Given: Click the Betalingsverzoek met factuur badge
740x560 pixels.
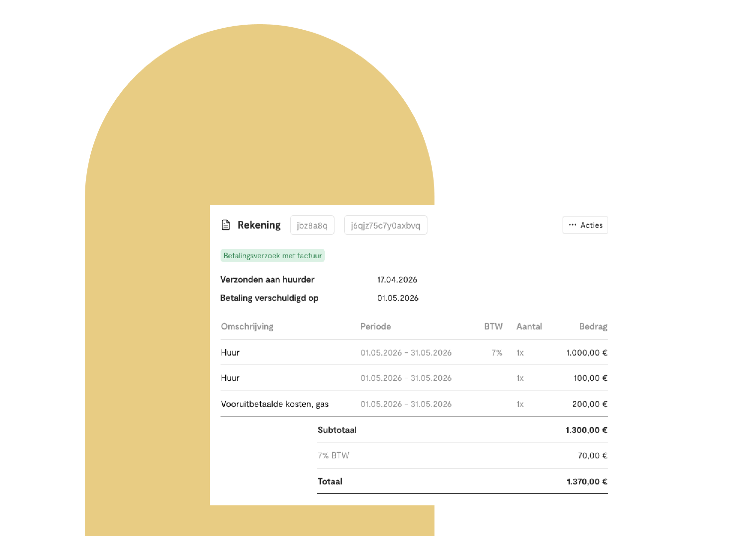Looking at the screenshot, I should coord(272,256).
